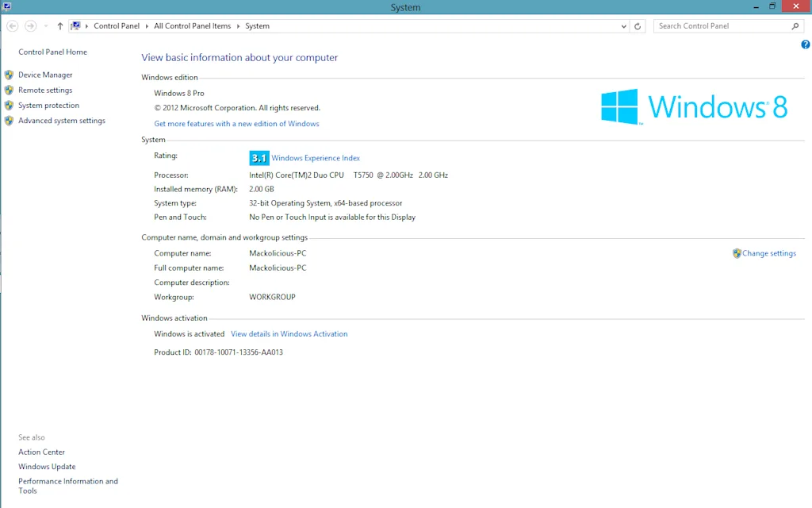Go up one level with Up arrow
812x508 pixels.
pyautogui.click(x=60, y=26)
